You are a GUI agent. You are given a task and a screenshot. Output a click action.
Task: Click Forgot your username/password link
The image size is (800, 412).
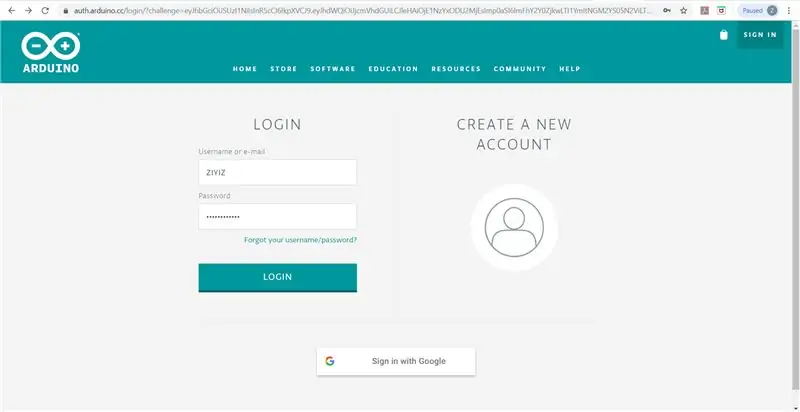(301, 240)
